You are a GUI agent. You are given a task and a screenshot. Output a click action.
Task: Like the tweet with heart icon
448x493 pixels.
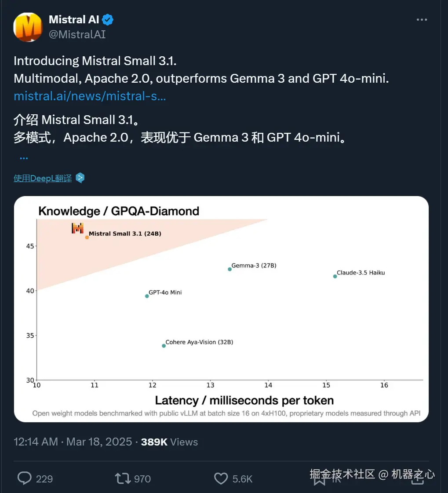tap(221, 478)
